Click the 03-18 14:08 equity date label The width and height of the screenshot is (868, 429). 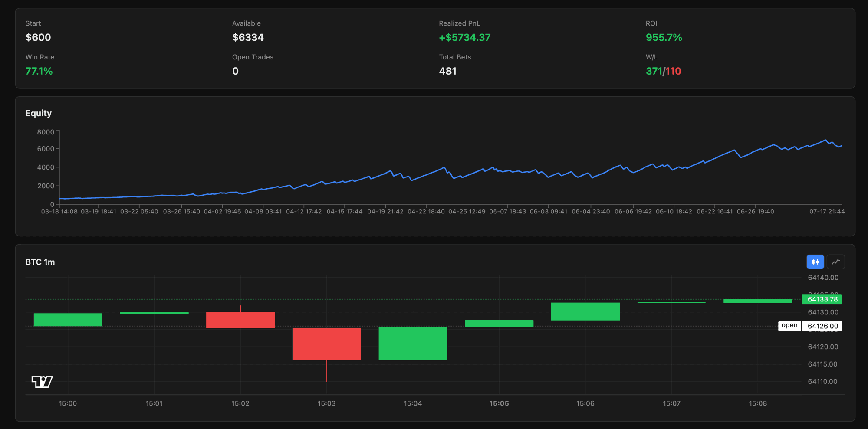tap(59, 212)
